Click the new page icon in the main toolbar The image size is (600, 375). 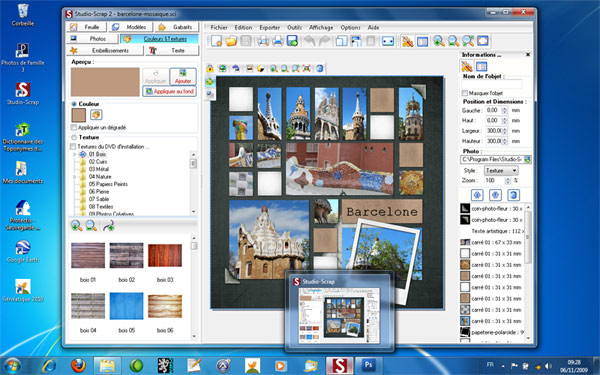tap(217, 41)
